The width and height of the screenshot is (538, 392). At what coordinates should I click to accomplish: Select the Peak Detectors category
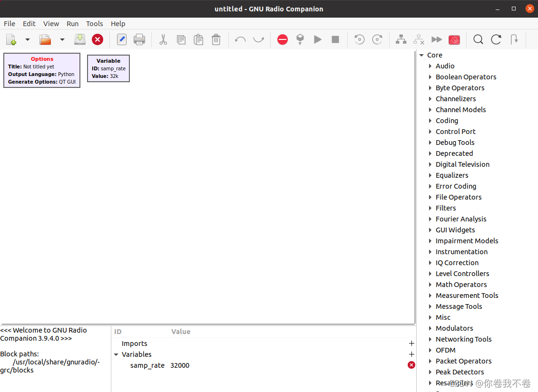pos(460,372)
